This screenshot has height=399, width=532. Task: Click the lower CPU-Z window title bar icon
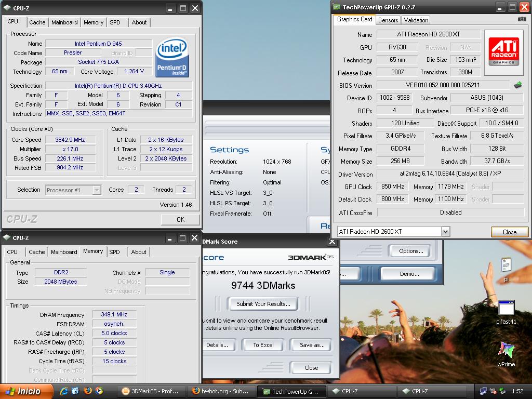[x=7, y=238]
